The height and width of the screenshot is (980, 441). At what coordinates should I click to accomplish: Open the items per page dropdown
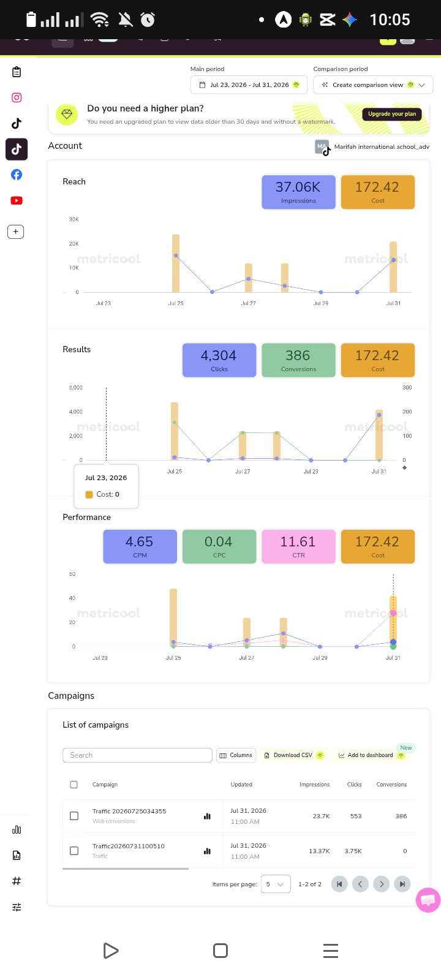click(x=276, y=884)
